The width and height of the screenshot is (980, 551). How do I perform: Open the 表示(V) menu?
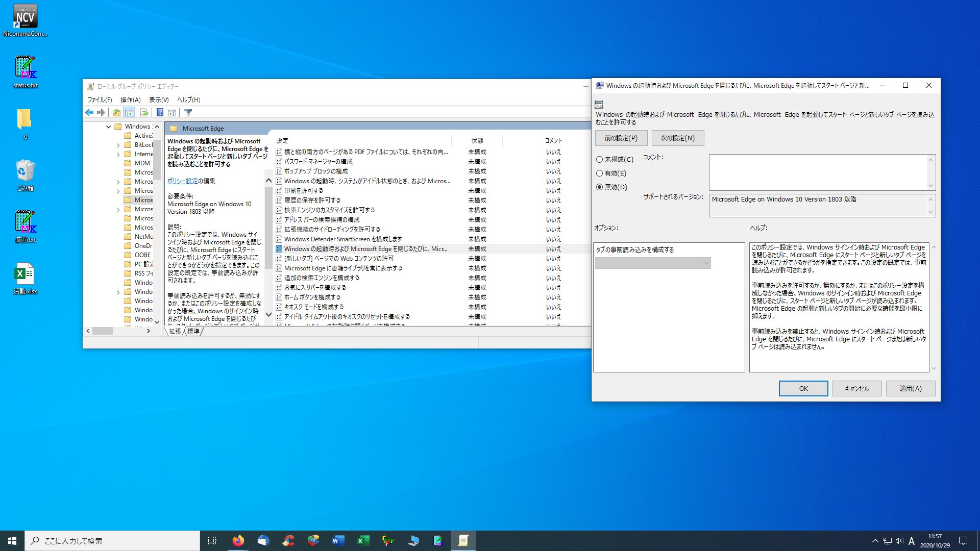(x=159, y=100)
